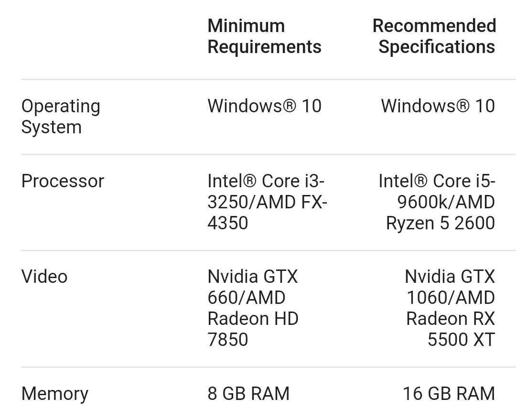Viewport: 516px width, 420px height.
Task: Click the Processor row label
Action: (63, 181)
